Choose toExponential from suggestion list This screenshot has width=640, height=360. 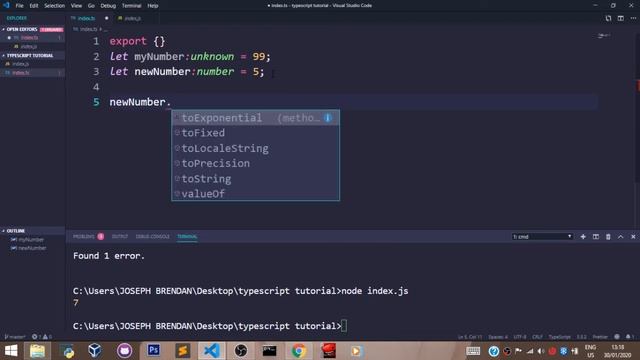255,118
